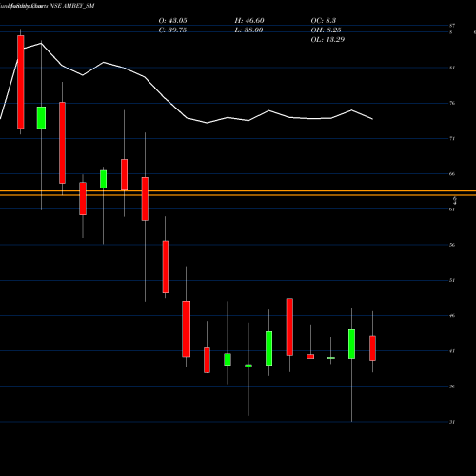Viewport: 476px width, 476px height.
Task: Click the 66 price axis label
Action: pyautogui.click(x=452, y=174)
